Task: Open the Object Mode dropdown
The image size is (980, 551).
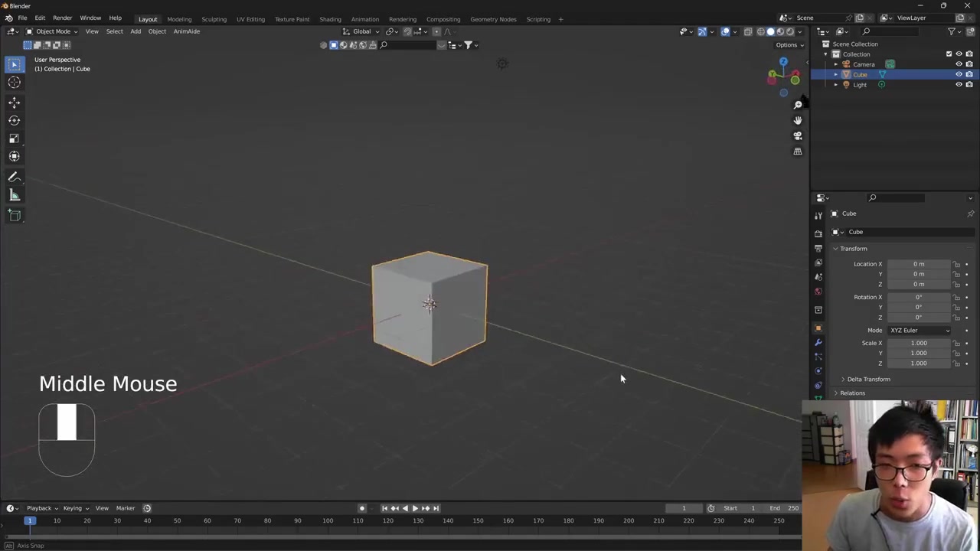Action: pos(52,31)
